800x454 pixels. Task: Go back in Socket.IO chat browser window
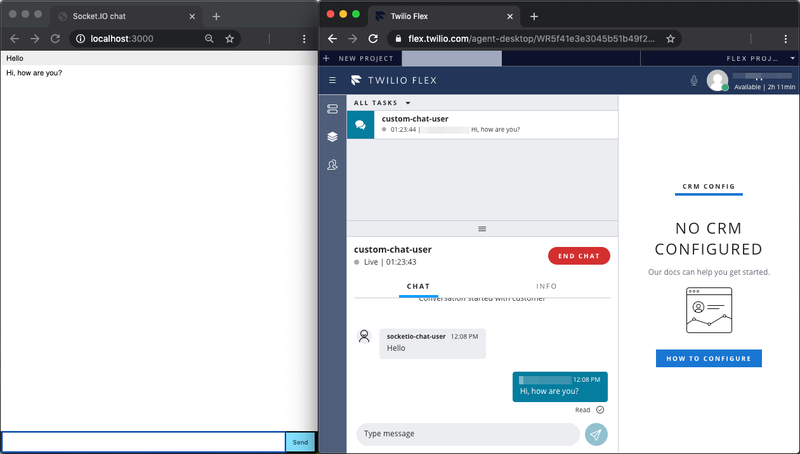(14, 39)
